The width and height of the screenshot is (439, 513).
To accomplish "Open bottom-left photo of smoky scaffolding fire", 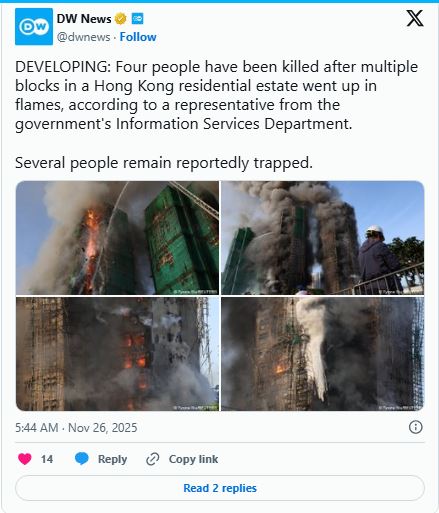I will [117, 354].
